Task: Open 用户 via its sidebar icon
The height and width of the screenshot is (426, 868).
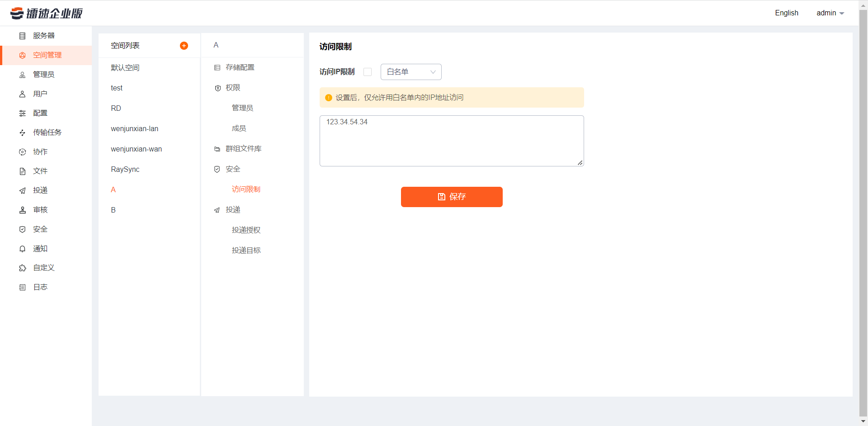Action: [22, 94]
